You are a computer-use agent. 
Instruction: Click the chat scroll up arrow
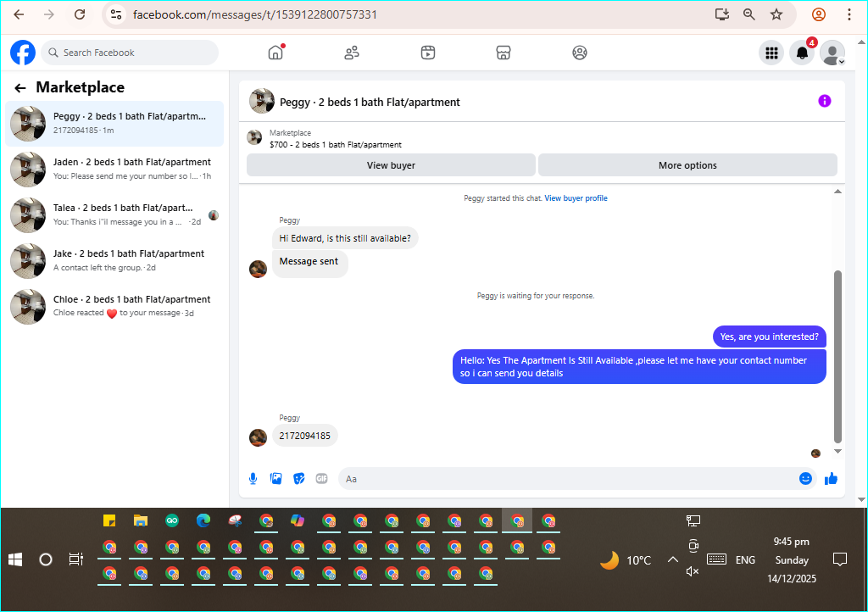pyautogui.click(x=837, y=192)
